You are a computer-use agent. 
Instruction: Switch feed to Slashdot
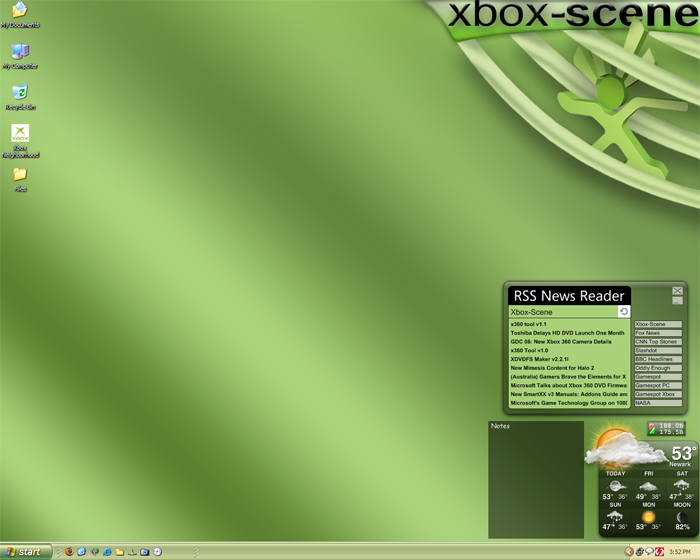coord(658,351)
